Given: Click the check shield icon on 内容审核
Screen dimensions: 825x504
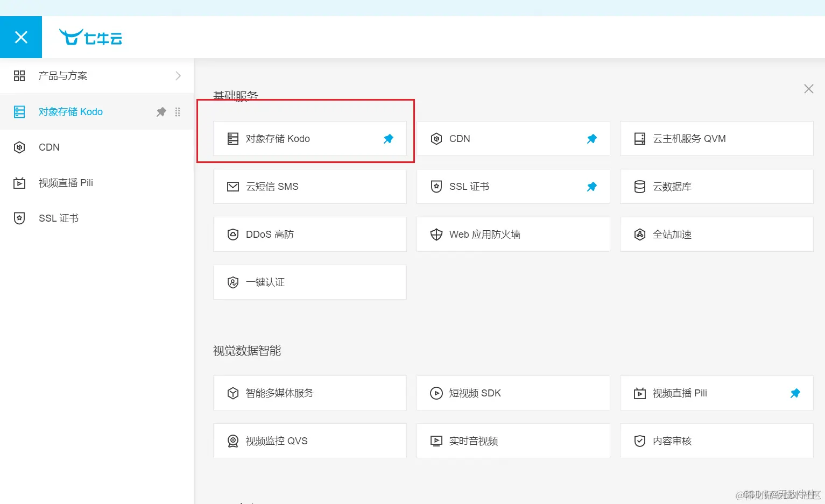Looking at the screenshot, I should coord(640,441).
